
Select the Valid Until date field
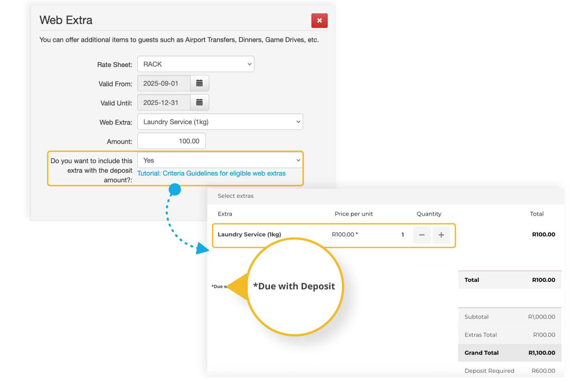click(164, 103)
